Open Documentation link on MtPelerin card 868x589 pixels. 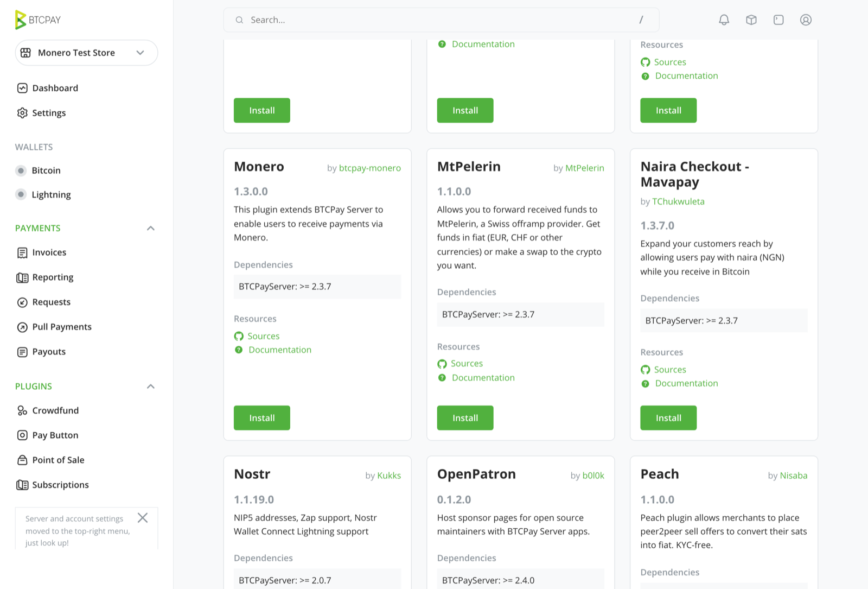[x=483, y=378]
